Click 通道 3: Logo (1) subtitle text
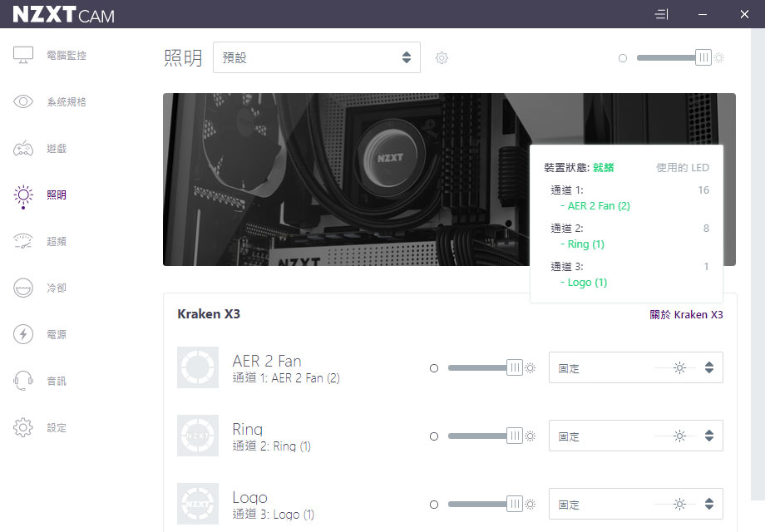Image resolution: width=765 pixels, height=532 pixels. coord(274,515)
